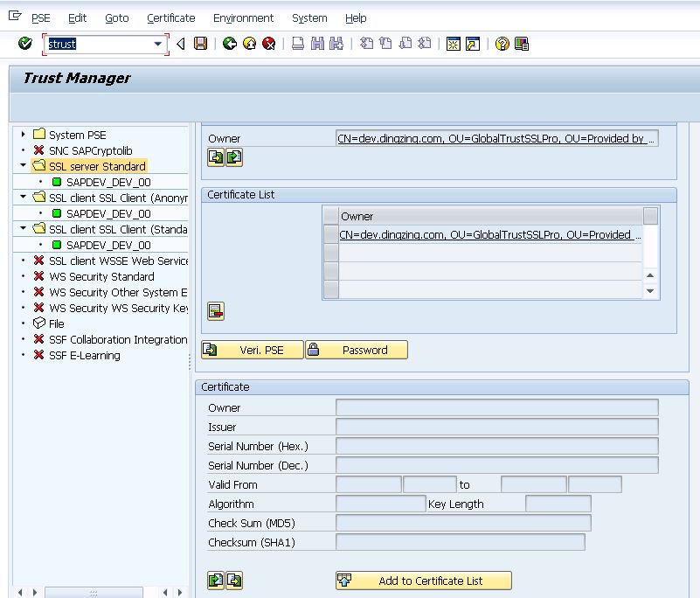Expand the System PSE tree node
Image resolution: width=700 pixels, height=598 pixels.
coord(24,135)
